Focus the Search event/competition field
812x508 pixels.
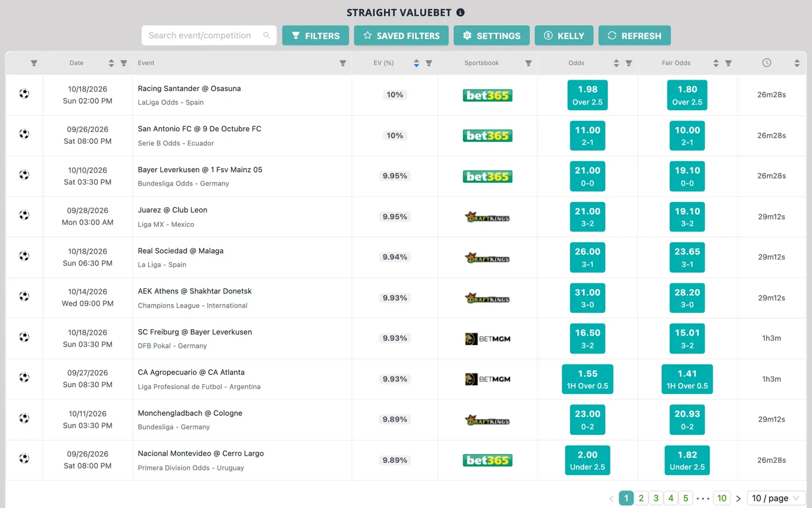tap(209, 36)
